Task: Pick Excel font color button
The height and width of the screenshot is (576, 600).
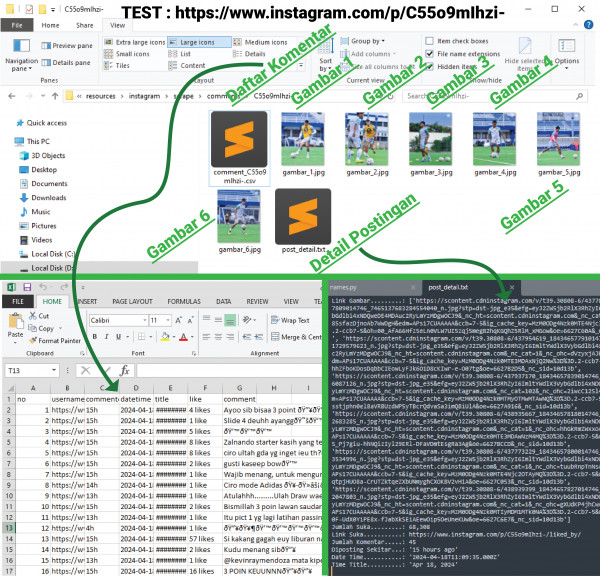Action: (x=184, y=336)
